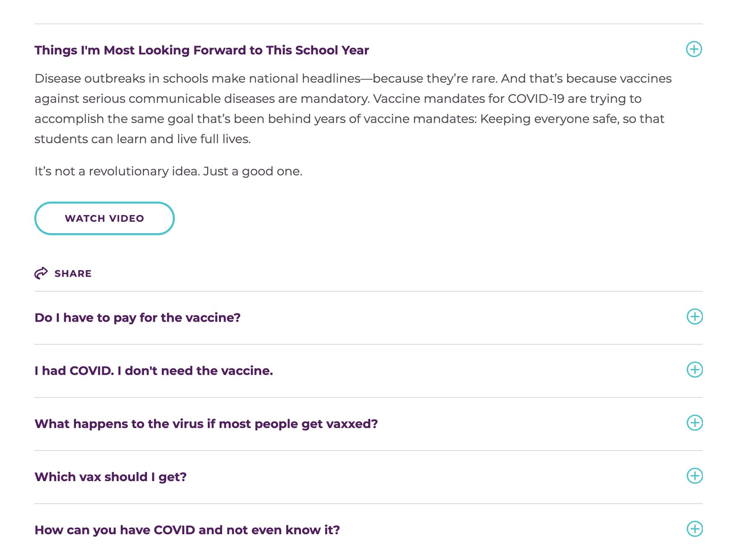
Task: Collapse the 'Things I'm Most Looking Forward' plus icon
Action: (694, 49)
